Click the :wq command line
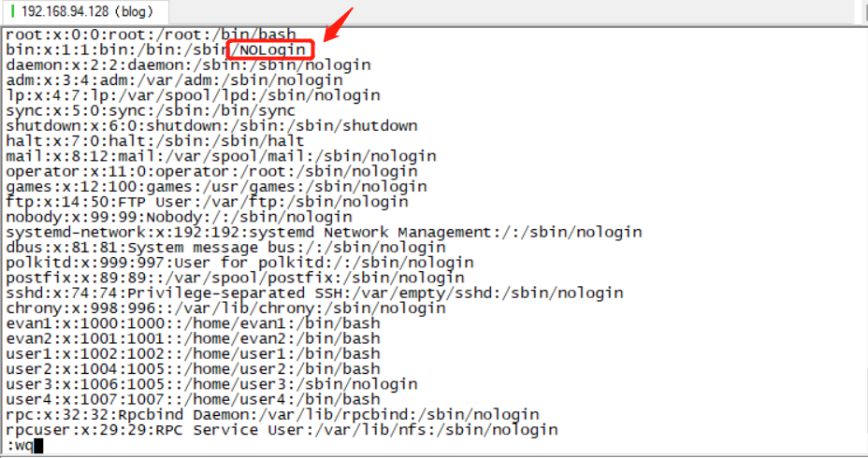The width and height of the screenshot is (868, 458). tap(24, 445)
